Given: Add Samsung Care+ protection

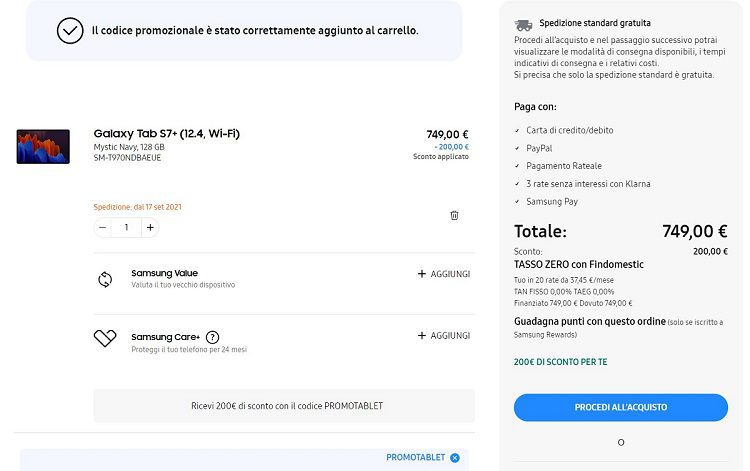Looking at the screenshot, I should [x=444, y=336].
